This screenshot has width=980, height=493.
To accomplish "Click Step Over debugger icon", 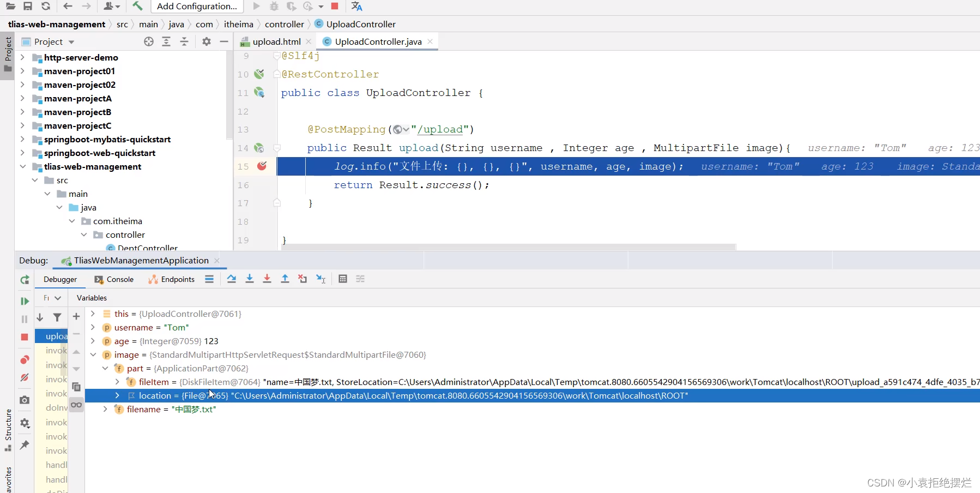I will point(232,279).
